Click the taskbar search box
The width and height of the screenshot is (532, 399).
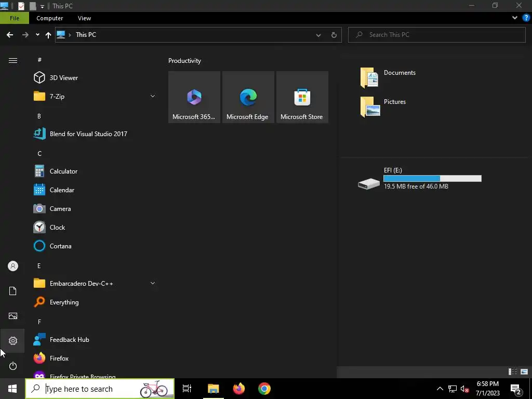click(100, 389)
